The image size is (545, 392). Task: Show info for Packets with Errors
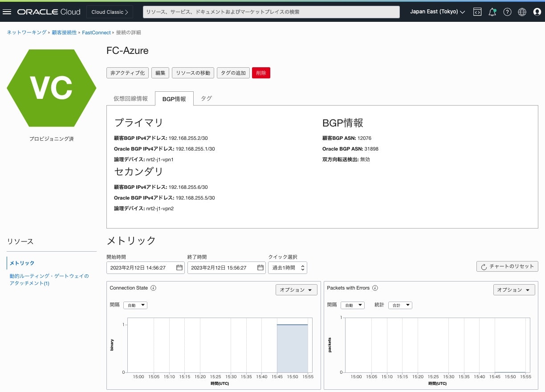point(375,288)
